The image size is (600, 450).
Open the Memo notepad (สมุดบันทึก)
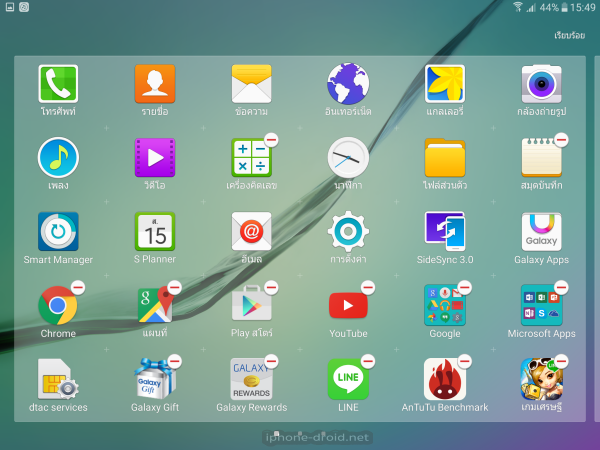541,158
